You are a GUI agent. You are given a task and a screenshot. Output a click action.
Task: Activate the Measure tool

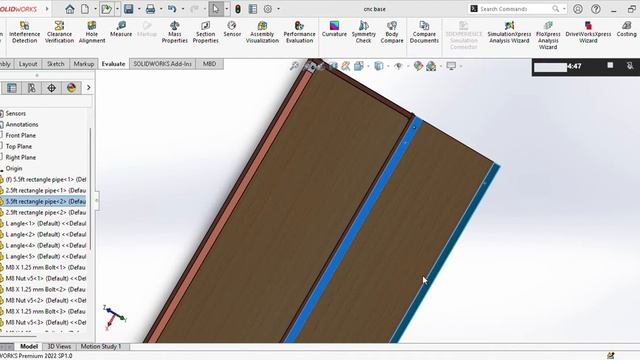pyautogui.click(x=121, y=29)
